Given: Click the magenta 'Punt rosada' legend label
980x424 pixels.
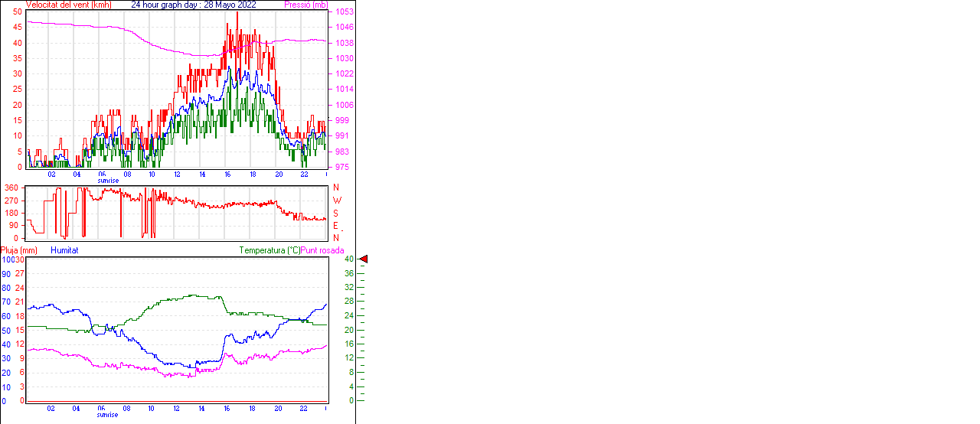Looking at the screenshot, I should click(322, 250).
